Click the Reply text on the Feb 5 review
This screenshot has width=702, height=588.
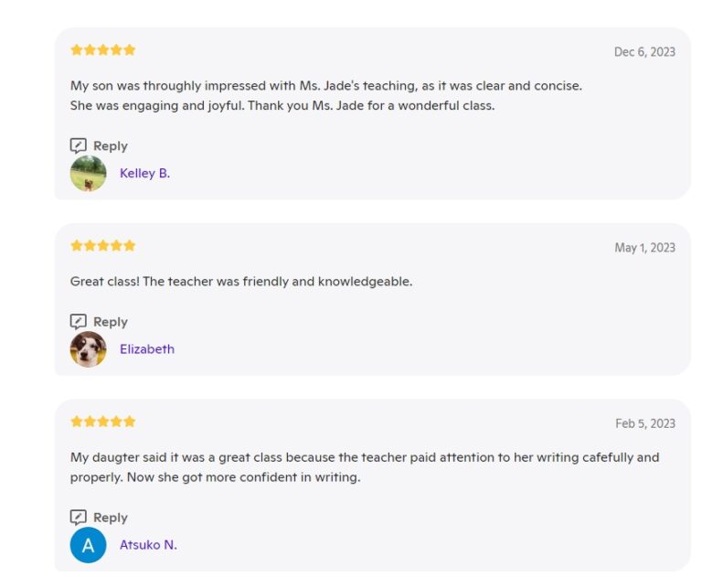110,518
